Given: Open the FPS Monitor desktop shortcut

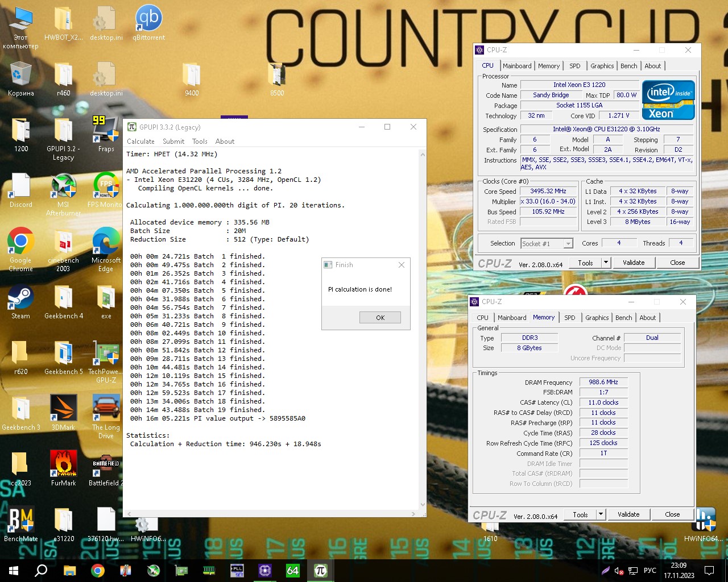Looking at the screenshot, I should pos(106,190).
